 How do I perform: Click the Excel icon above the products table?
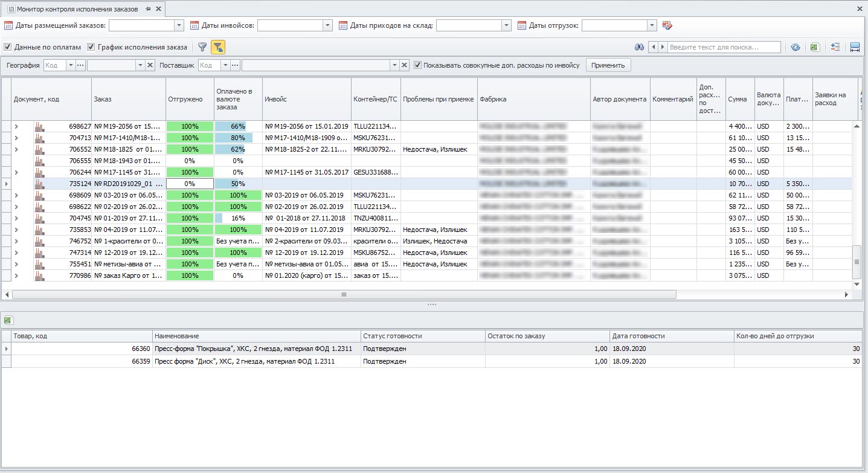[8, 320]
